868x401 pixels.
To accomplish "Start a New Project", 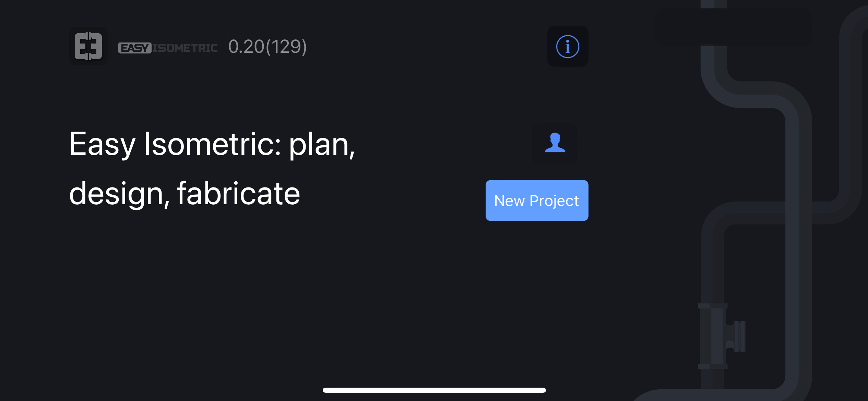I will 537,200.
